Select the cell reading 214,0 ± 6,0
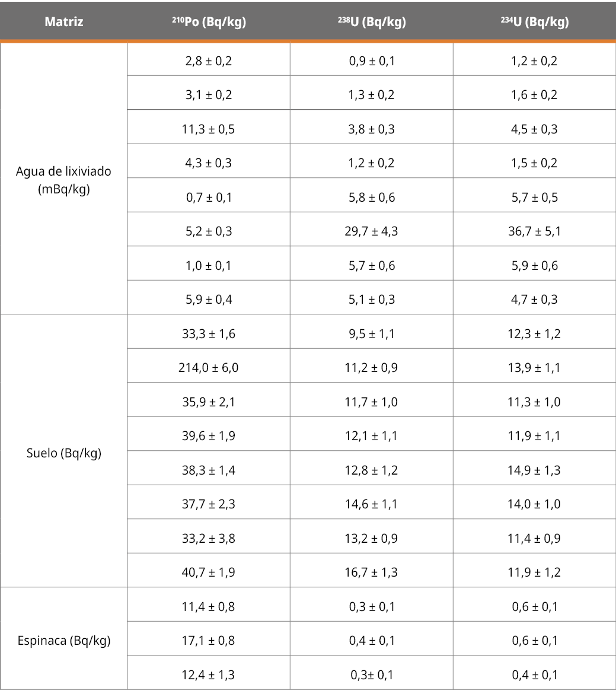Viewport: 616px width, 700px height. (209, 368)
